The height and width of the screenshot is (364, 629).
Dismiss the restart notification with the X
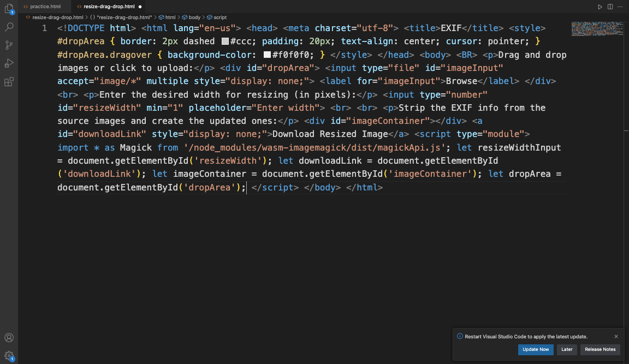click(x=616, y=336)
